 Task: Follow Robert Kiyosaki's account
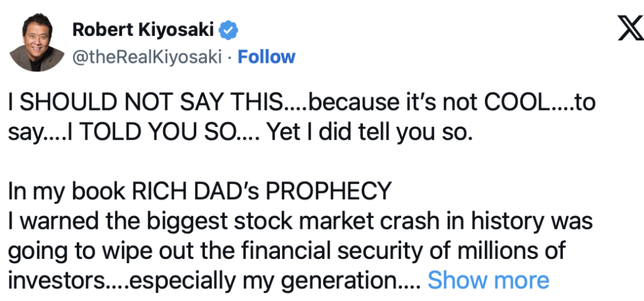click(x=267, y=57)
